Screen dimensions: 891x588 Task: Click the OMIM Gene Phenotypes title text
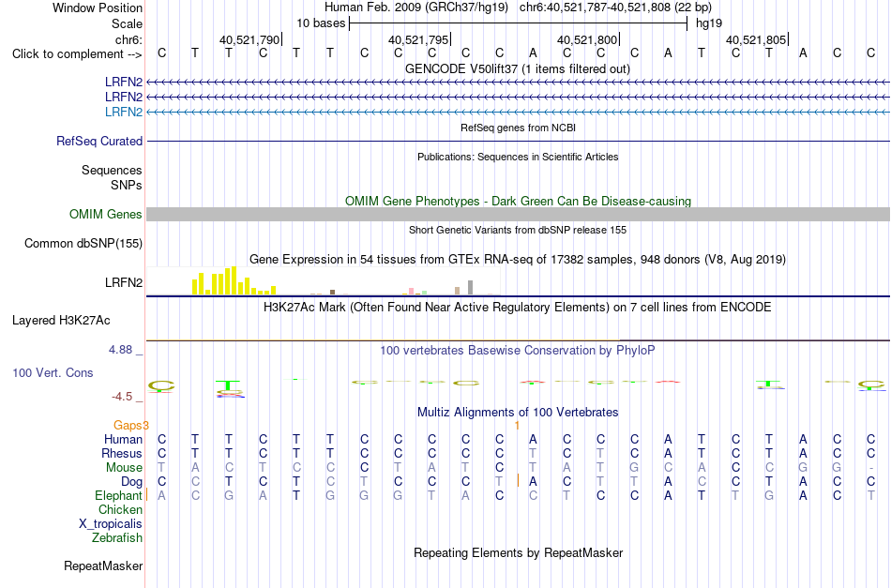tap(518, 201)
